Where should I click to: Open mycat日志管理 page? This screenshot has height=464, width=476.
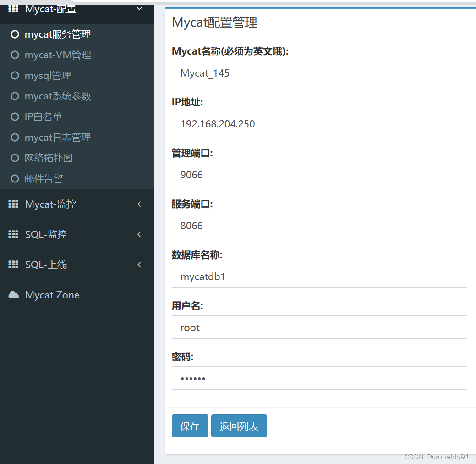coord(58,138)
